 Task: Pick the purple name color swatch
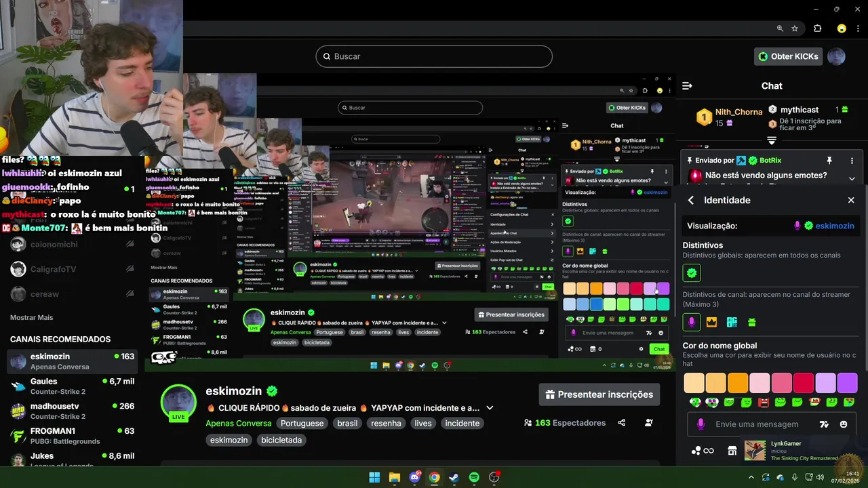pos(848,383)
